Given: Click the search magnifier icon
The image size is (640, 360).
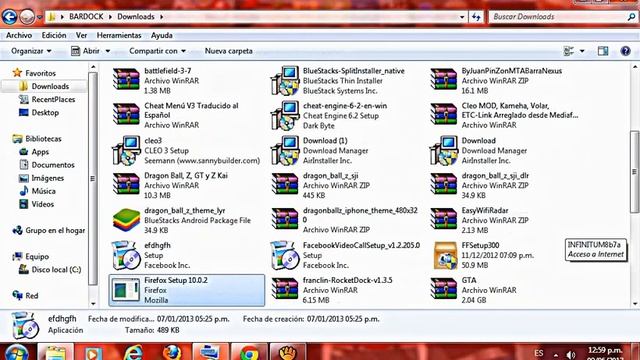Looking at the screenshot, I should pyautogui.click(x=631, y=17).
